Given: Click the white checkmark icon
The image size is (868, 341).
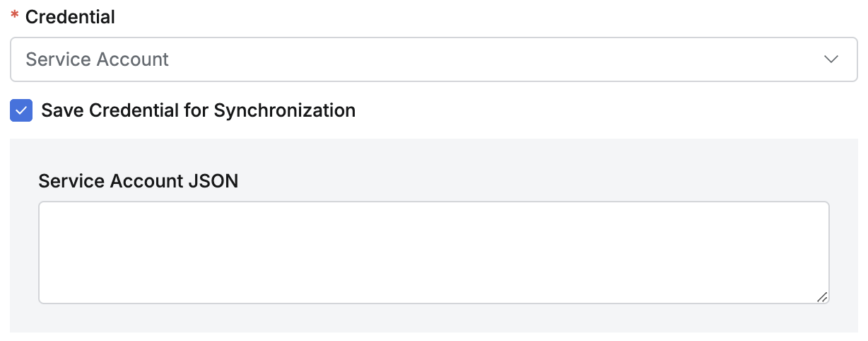Looking at the screenshot, I should tap(21, 110).
